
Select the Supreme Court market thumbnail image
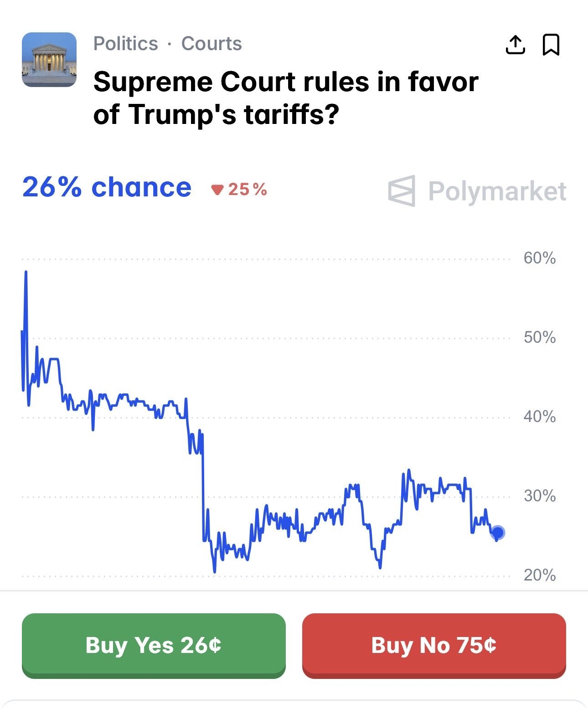click(x=50, y=59)
